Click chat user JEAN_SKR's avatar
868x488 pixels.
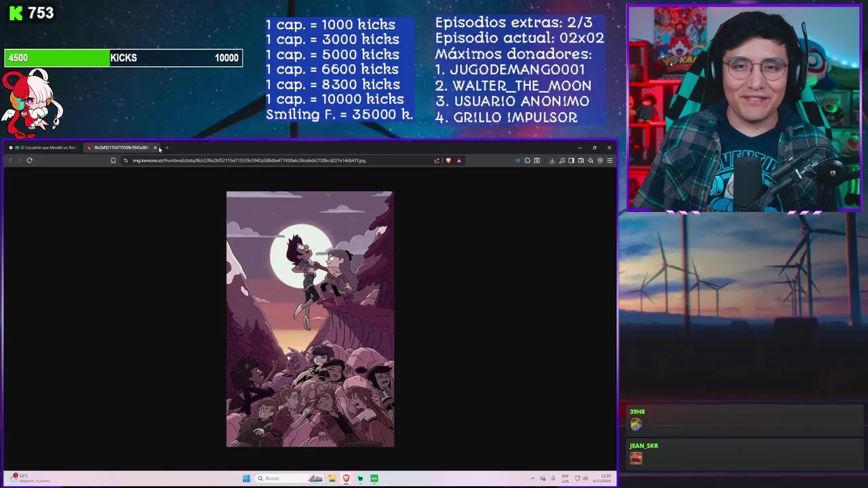coord(635,458)
